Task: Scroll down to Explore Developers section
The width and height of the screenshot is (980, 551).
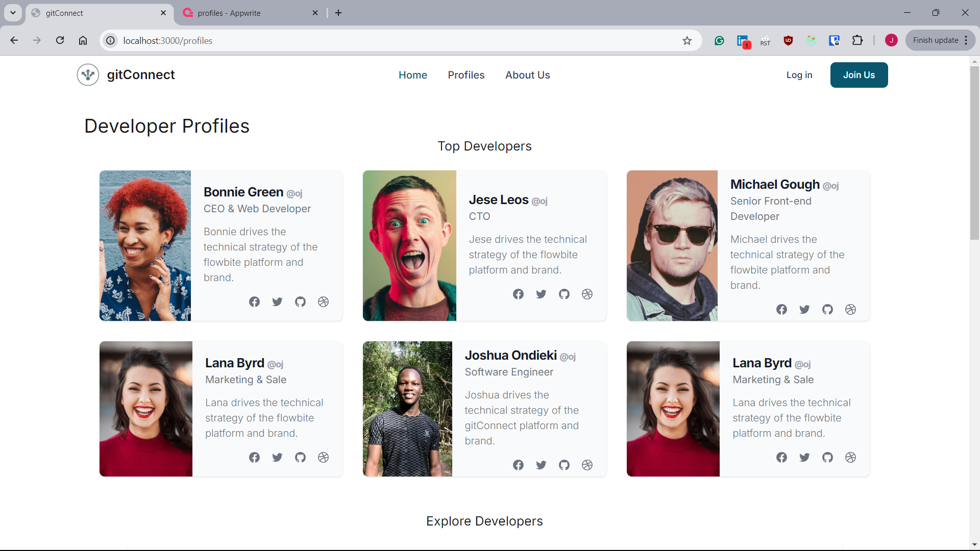Action: (x=484, y=521)
